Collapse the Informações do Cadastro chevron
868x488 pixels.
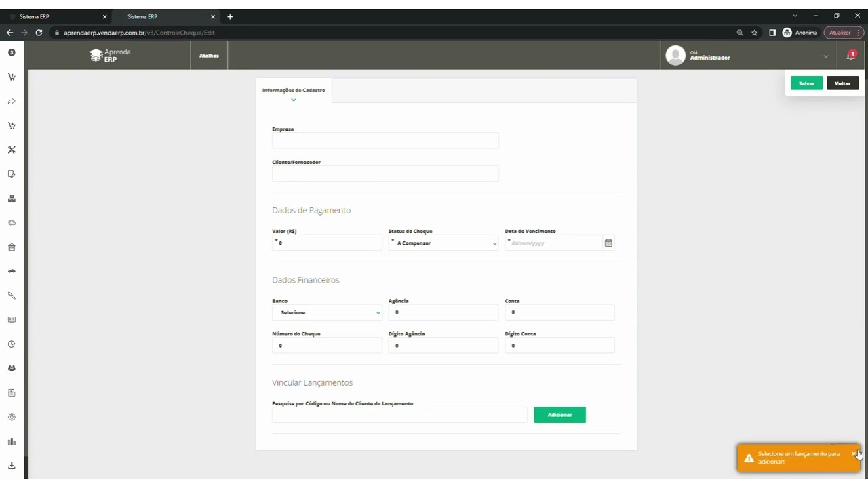coord(294,100)
